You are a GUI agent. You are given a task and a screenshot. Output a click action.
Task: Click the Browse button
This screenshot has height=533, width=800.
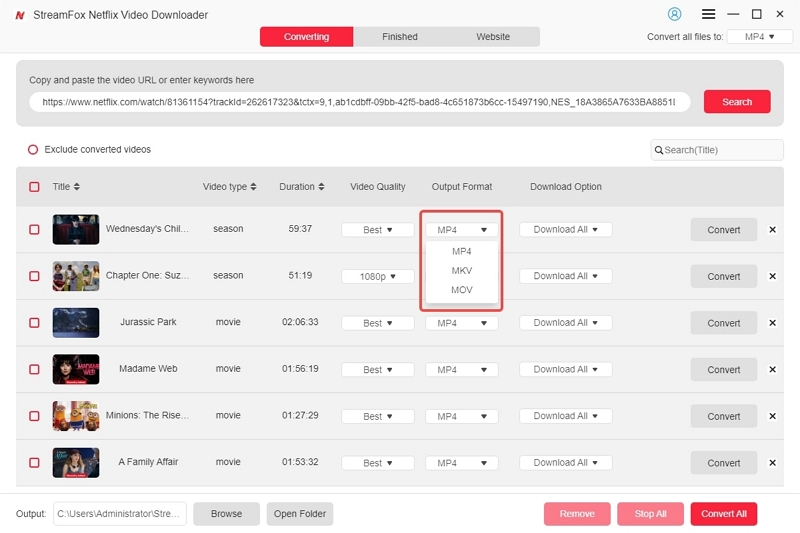(x=227, y=514)
